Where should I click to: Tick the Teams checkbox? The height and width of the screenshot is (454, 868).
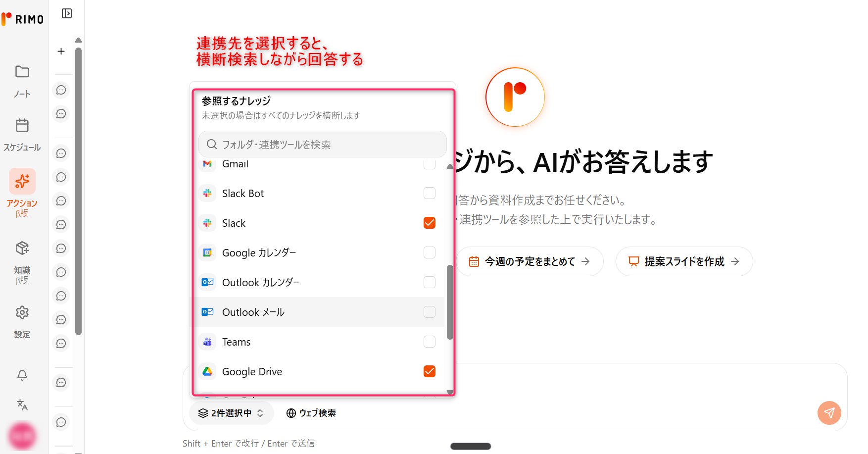pos(430,342)
